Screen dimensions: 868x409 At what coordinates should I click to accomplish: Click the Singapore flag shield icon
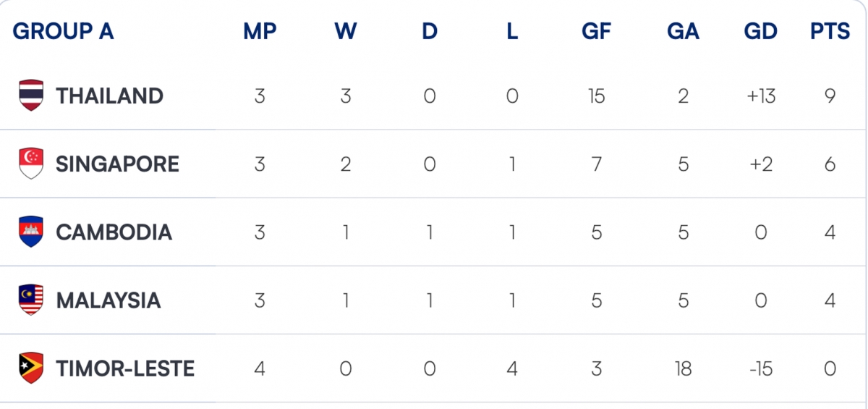pos(31,164)
